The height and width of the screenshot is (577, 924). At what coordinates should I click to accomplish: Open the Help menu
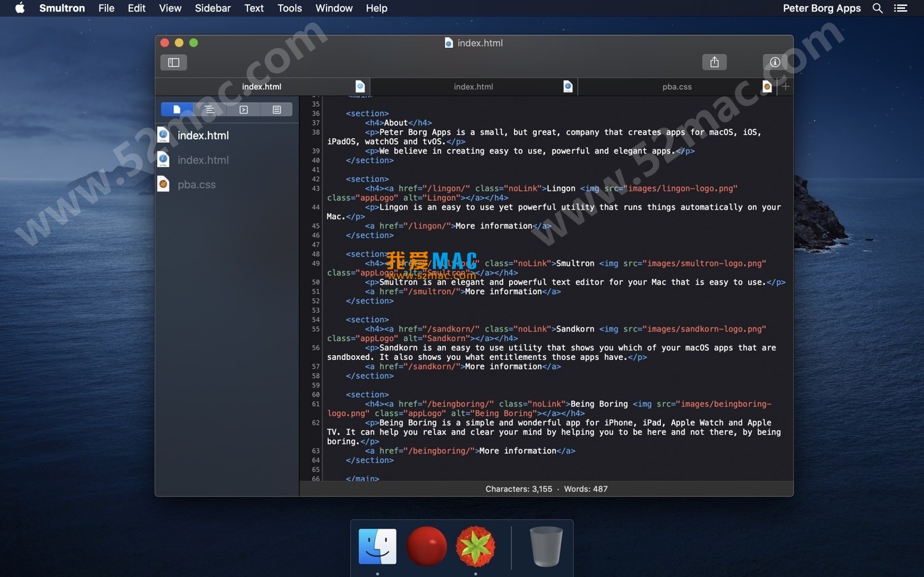click(376, 8)
